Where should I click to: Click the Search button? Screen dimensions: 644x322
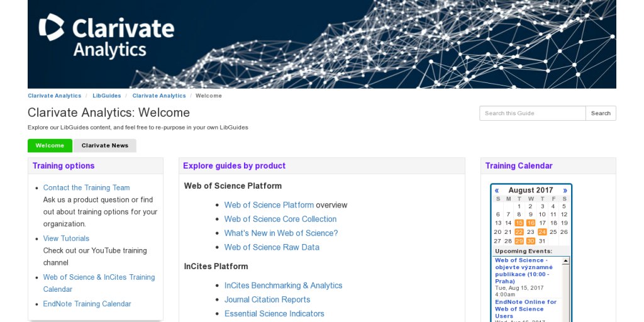point(601,113)
